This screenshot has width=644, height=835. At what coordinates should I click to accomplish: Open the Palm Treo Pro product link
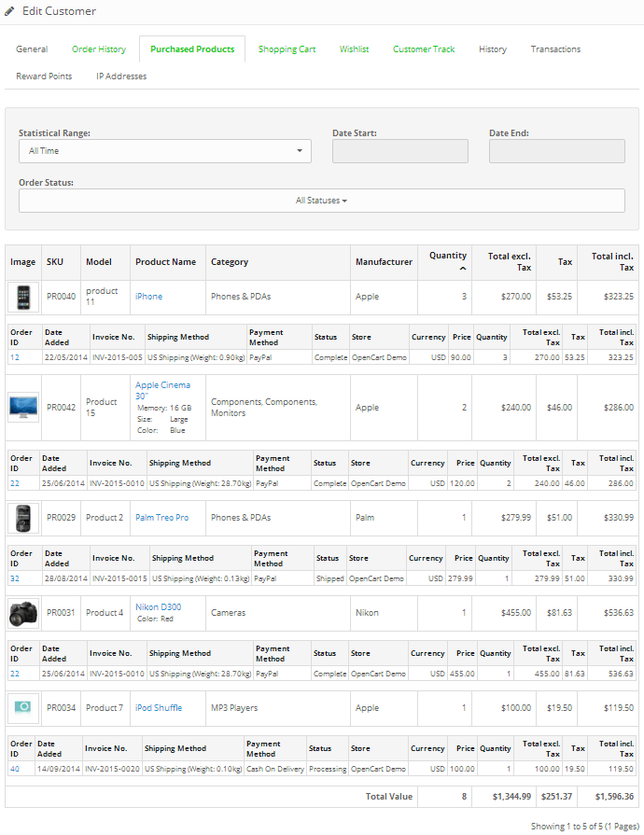[x=161, y=518]
